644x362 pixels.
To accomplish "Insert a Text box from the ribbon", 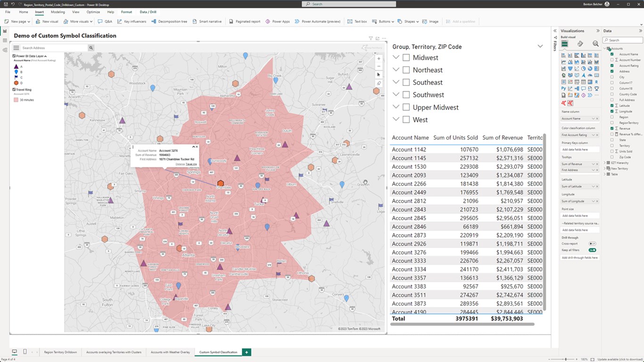I will pyautogui.click(x=357, y=21).
